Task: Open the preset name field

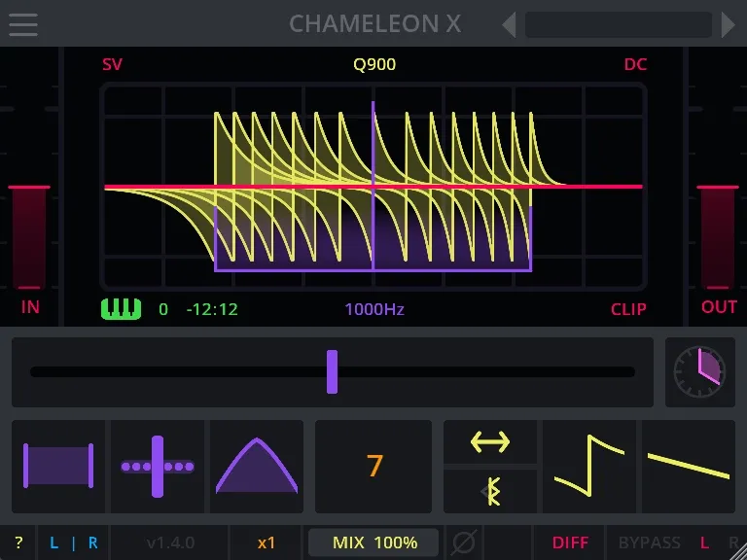Action: pos(619,24)
